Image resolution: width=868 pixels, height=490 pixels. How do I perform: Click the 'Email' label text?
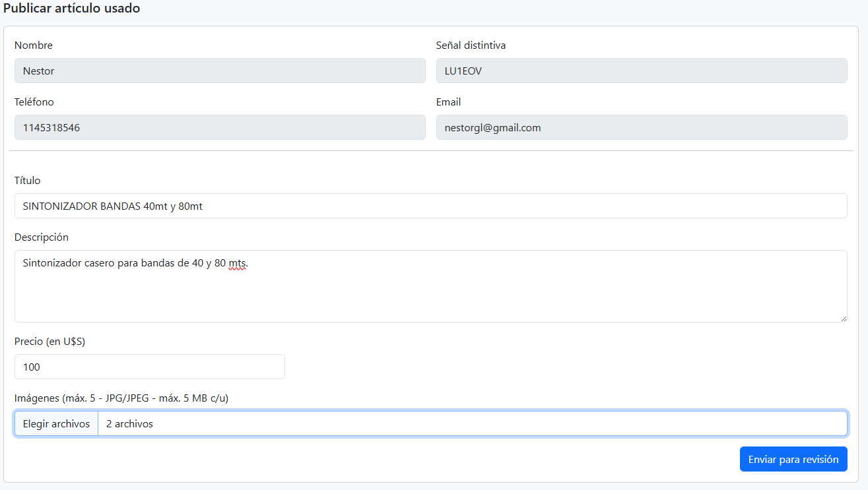coord(448,102)
